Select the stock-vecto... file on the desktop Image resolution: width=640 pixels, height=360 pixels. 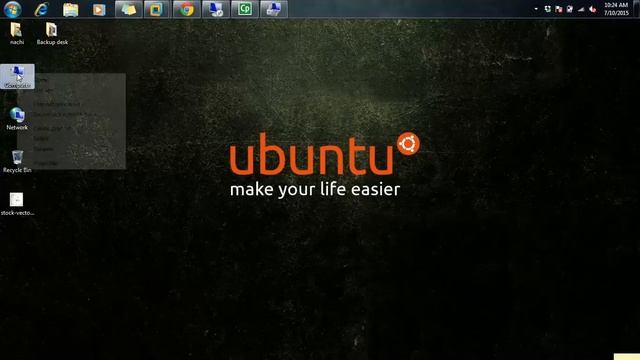pos(17,204)
